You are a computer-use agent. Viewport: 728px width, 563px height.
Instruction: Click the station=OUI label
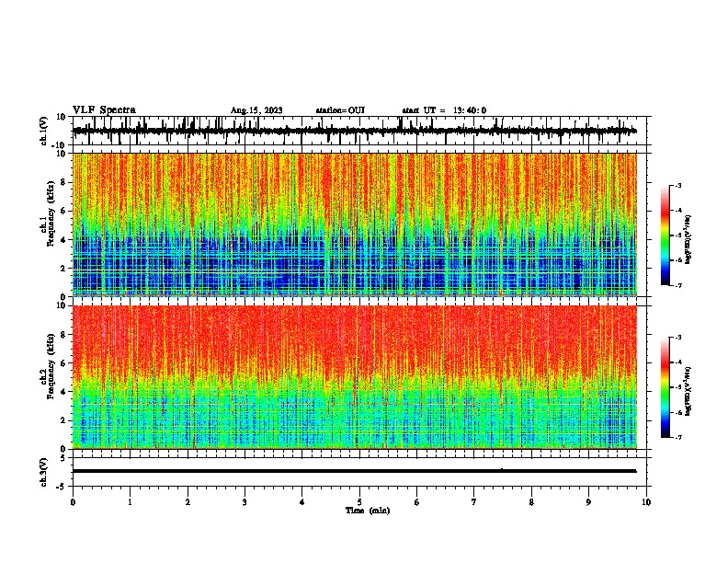click(x=340, y=110)
